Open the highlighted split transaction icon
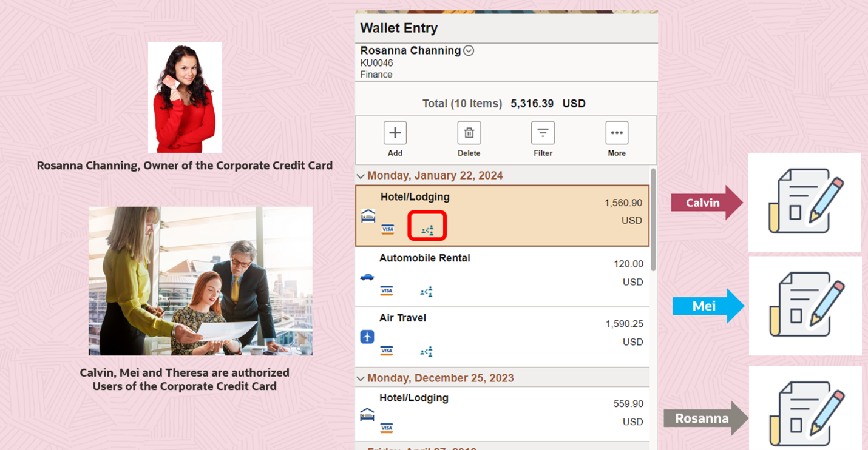 point(427,229)
